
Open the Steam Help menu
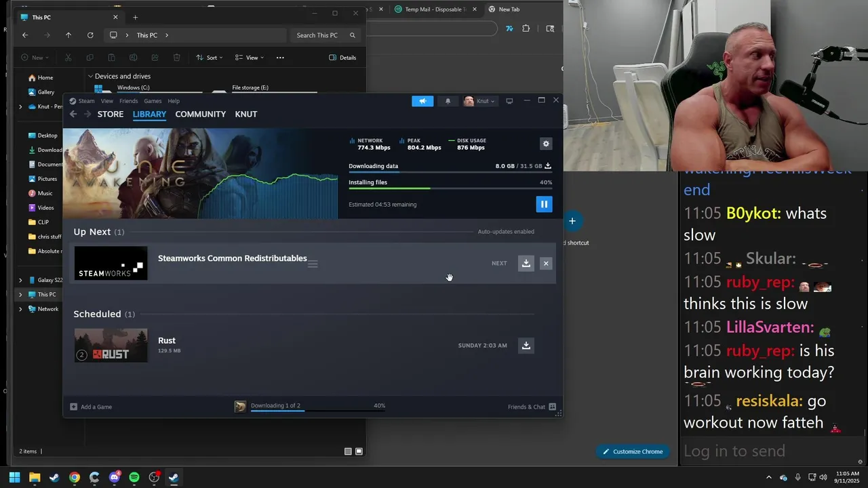174,101
